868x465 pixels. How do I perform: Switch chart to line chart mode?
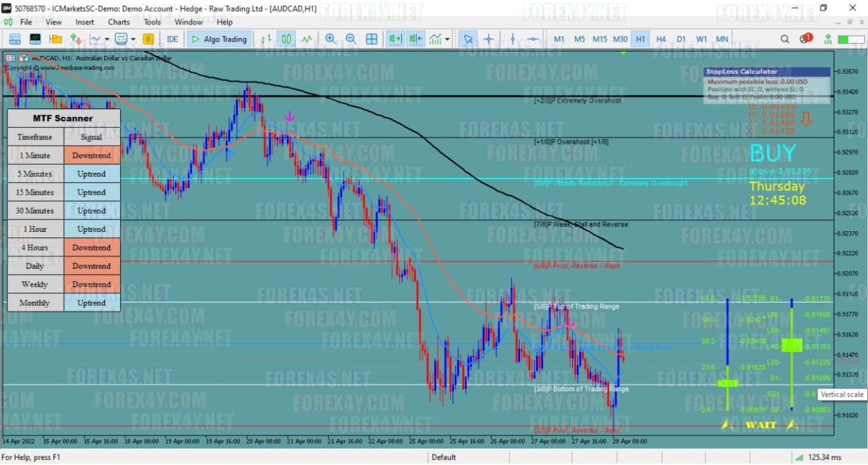click(307, 39)
